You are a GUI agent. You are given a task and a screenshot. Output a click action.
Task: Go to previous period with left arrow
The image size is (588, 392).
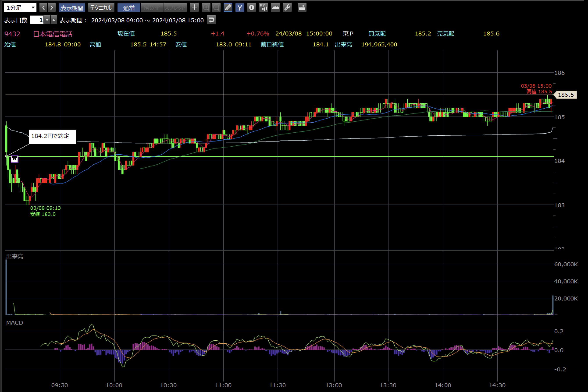(x=43, y=7)
